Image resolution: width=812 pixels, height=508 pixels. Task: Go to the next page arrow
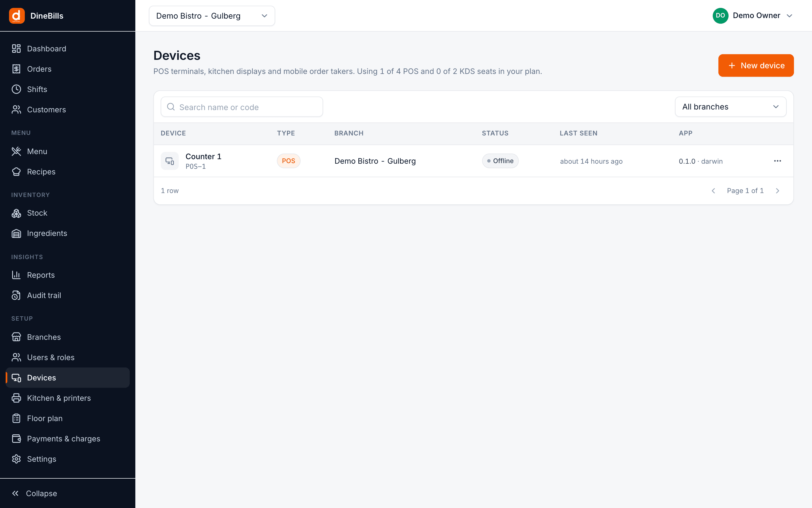tap(777, 191)
